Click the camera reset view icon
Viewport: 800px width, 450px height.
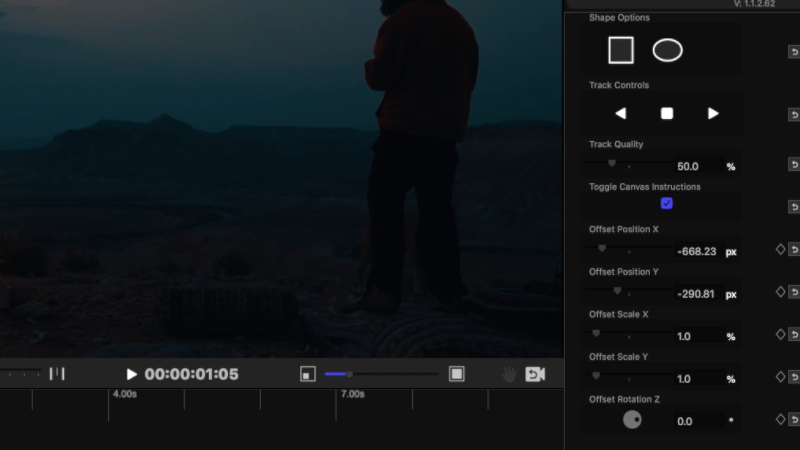535,374
